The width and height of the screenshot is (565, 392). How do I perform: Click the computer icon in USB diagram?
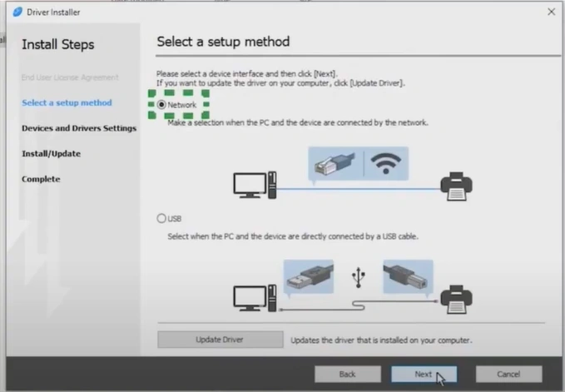tap(251, 298)
